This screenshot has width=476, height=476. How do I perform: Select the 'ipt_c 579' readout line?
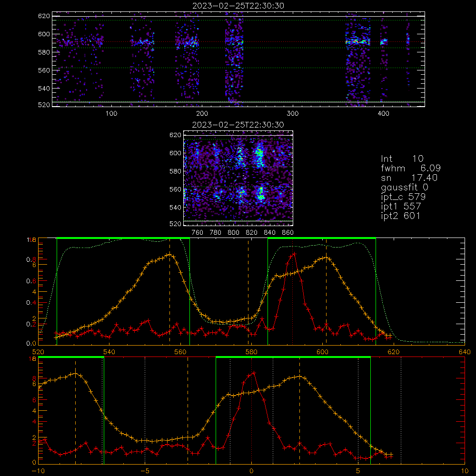pos(403,197)
